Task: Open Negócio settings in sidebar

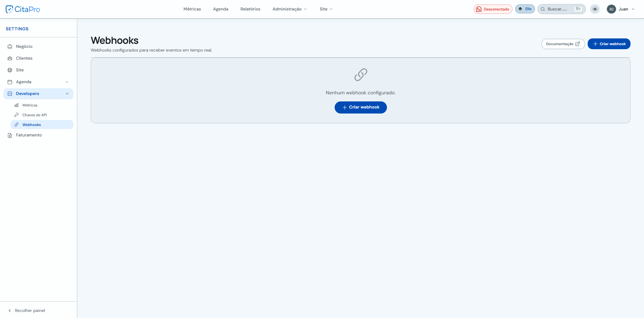Action: pos(38,46)
